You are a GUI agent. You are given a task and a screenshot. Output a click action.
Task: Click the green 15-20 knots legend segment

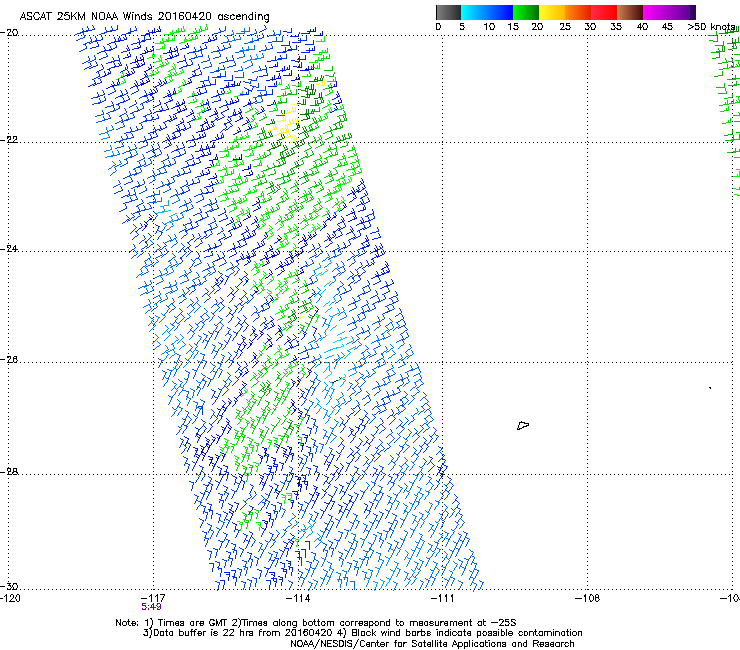tap(526, 12)
